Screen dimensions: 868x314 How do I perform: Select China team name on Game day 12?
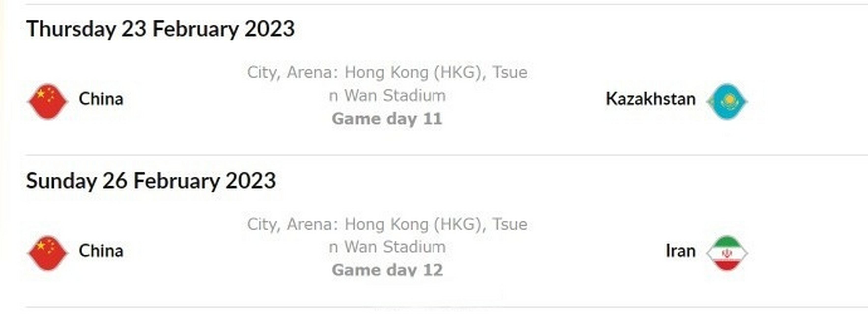click(101, 251)
